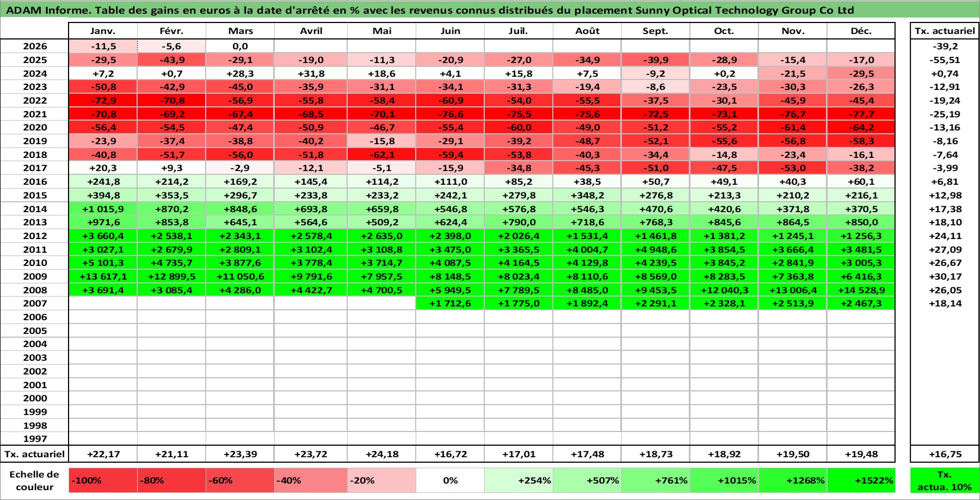
Task: Click the -60% scale swatch
Action: pos(240,480)
